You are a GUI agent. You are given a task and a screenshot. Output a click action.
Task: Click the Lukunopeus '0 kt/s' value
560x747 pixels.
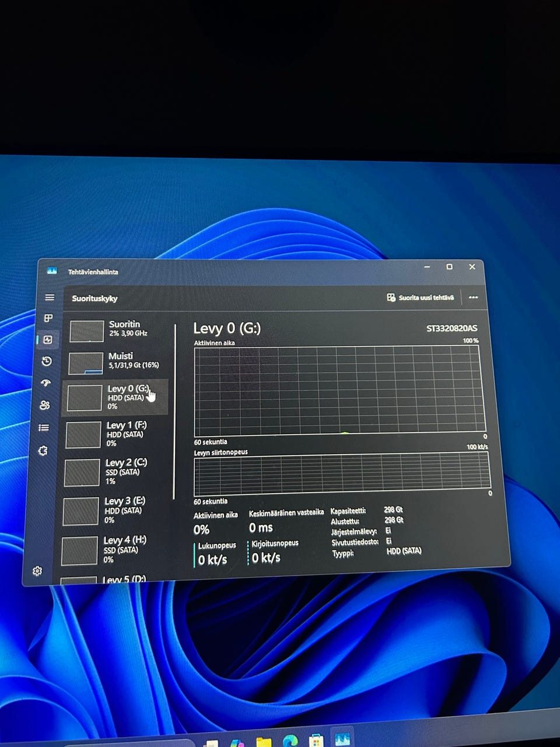[x=212, y=560]
